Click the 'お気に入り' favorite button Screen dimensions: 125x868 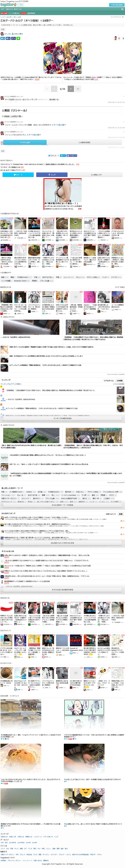click(96, 175)
